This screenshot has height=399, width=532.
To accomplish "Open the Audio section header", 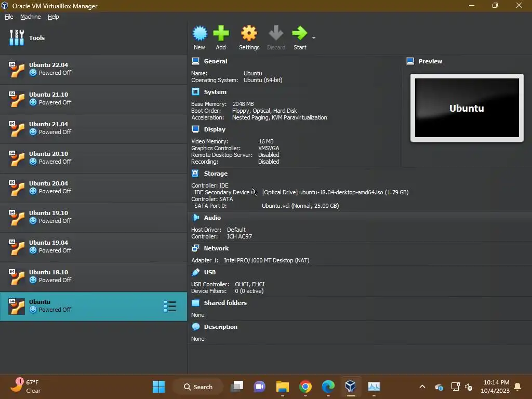I will [x=212, y=218].
